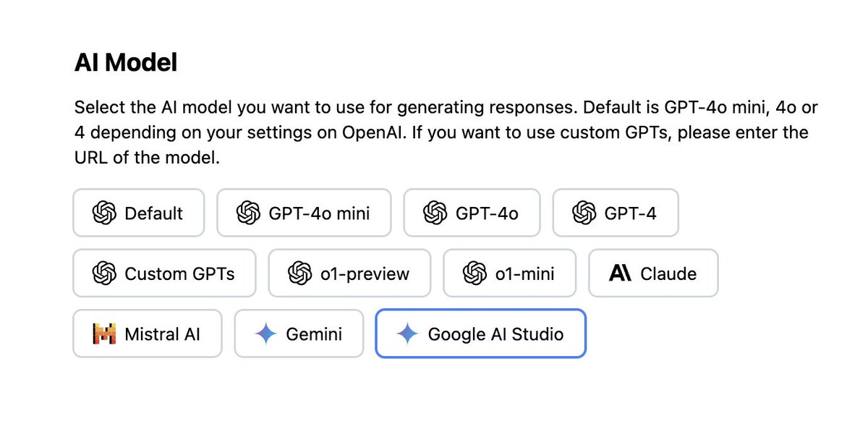
Task: Click the OpenAI logo beside Default
Action: (x=104, y=213)
